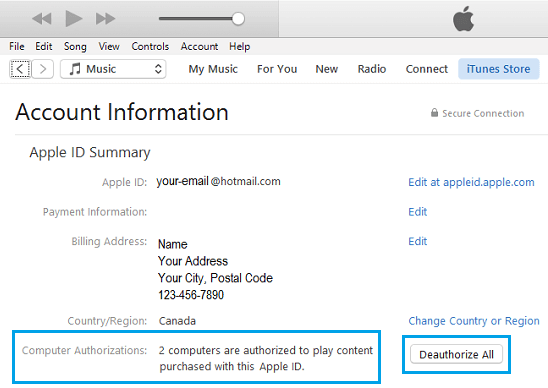The width and height of the screenshot is (548, 388).
Task: Click Change Country or Region link
Action: pyautogui.click(x=474, y=321)
